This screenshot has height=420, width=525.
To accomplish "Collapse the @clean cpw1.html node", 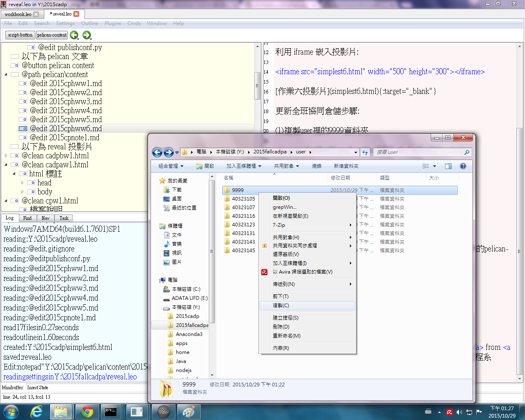I will point(6,201).
